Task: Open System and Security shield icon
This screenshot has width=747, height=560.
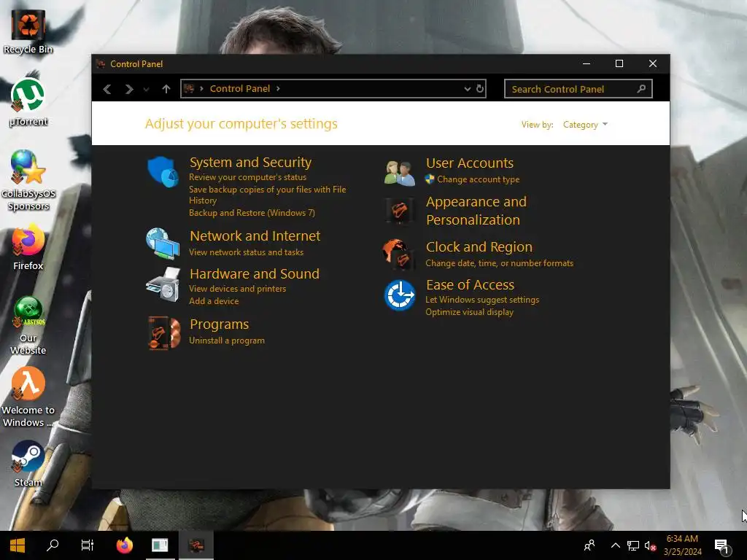Action: click(x=163, y=172)
